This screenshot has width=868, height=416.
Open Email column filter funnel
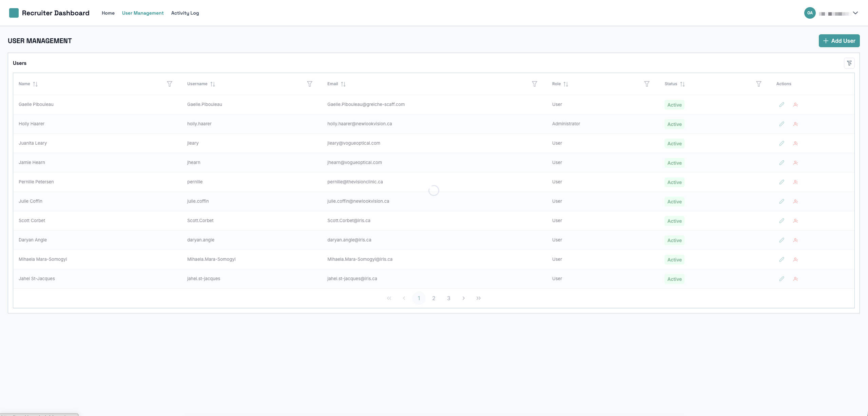[535, 84]
